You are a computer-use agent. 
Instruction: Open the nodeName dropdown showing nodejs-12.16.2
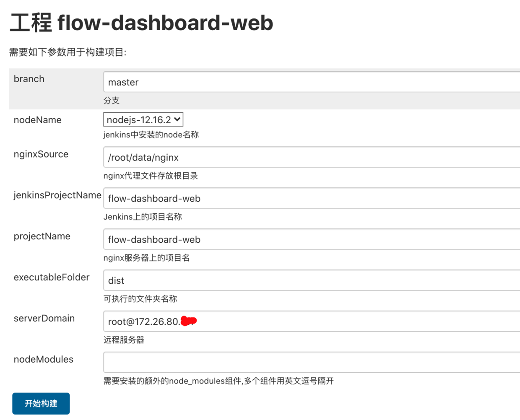point(143,119)
